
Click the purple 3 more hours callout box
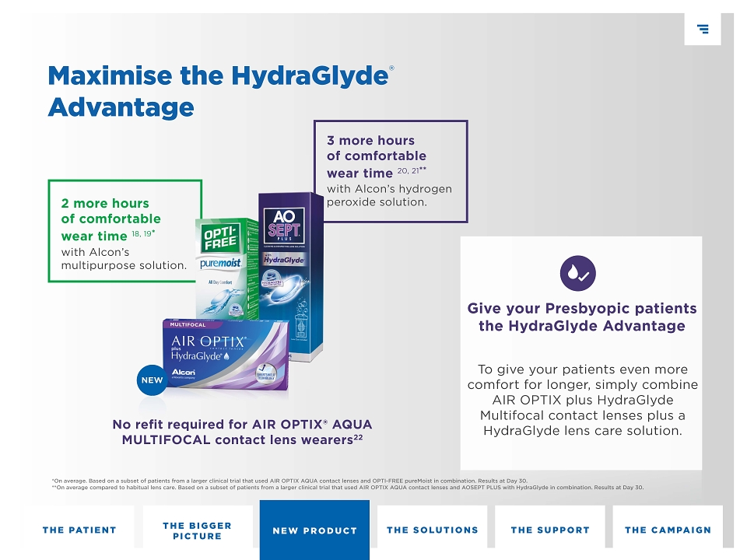391,171
